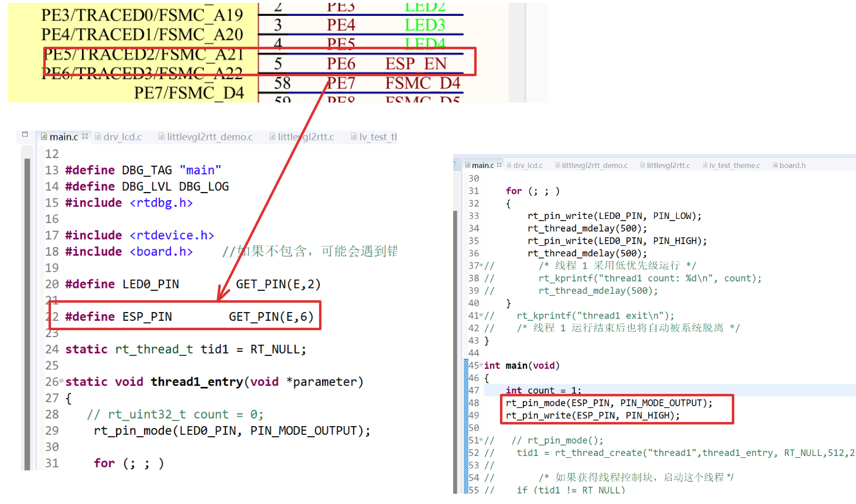Click 'GET_PIN(E,2)' on line 20

click(278, 284)
